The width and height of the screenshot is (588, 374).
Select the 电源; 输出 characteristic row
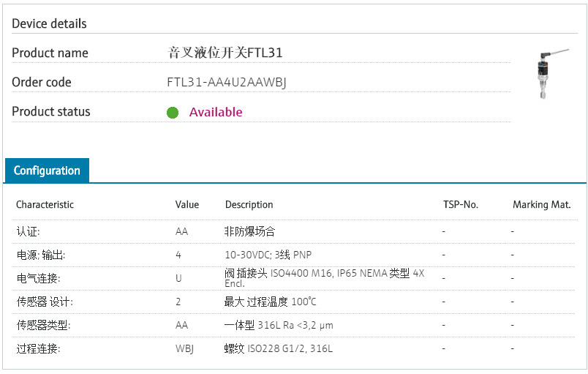point(41,255)
